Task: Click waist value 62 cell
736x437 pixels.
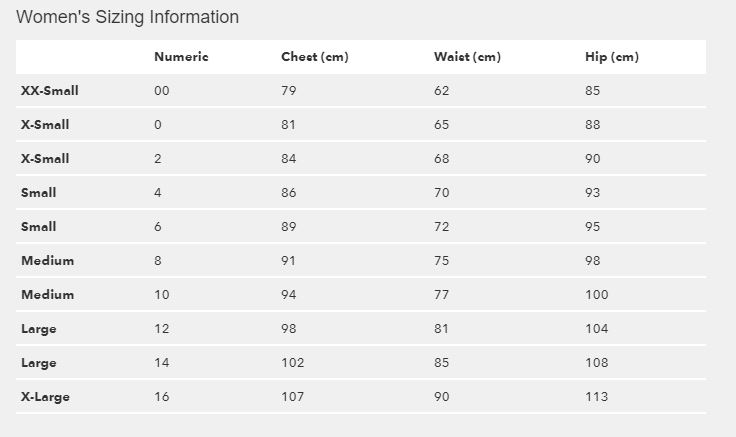Action: (442, 91)
